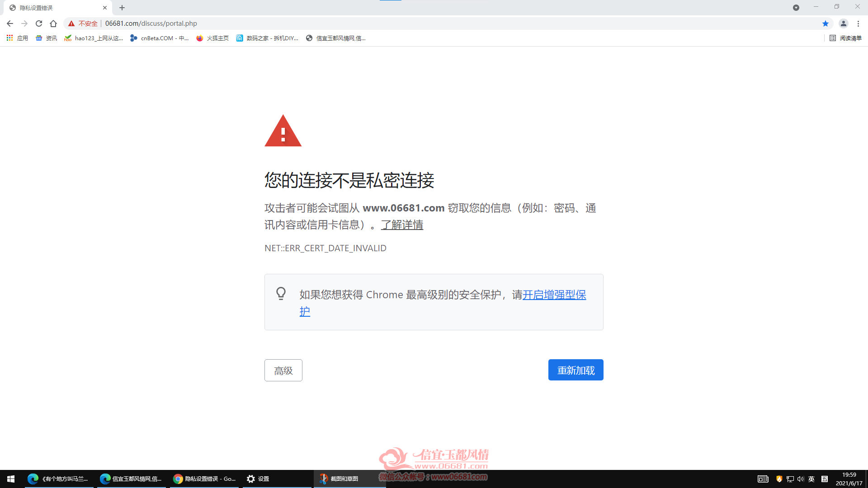Click the taskbar network icon
868x488 pixels.
(790, 479)
